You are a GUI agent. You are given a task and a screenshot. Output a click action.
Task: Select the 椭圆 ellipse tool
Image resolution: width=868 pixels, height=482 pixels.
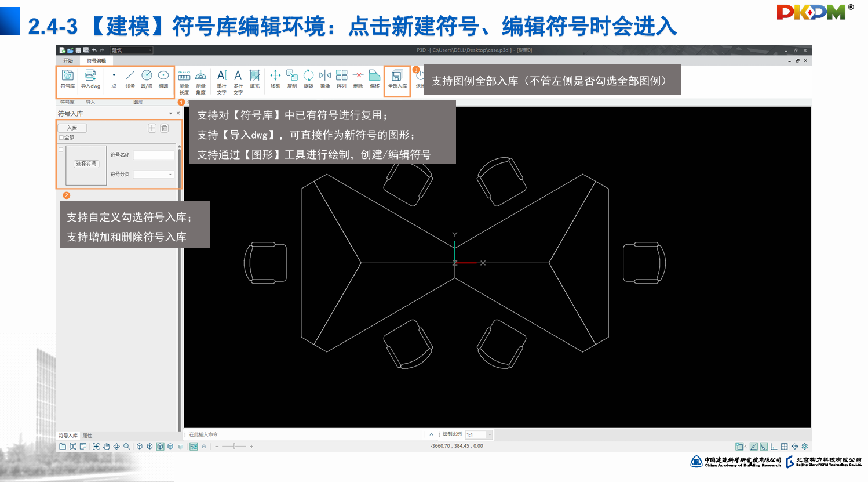163,79
